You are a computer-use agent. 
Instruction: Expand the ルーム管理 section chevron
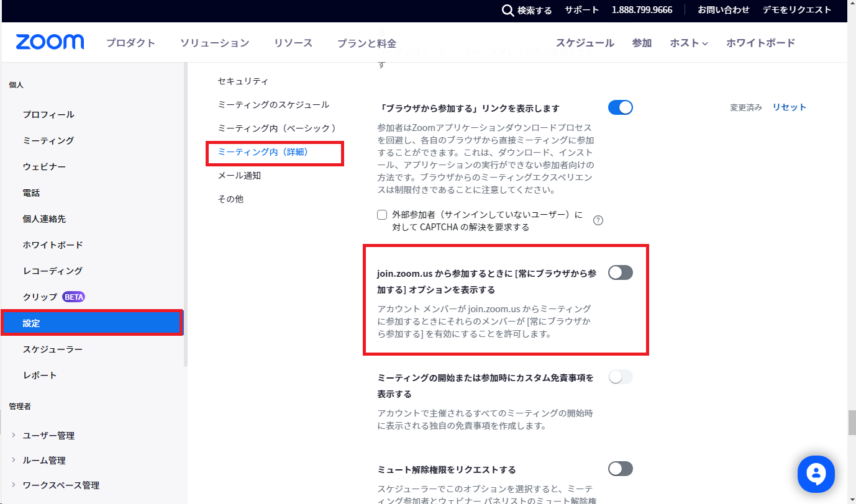click(14, 460)
